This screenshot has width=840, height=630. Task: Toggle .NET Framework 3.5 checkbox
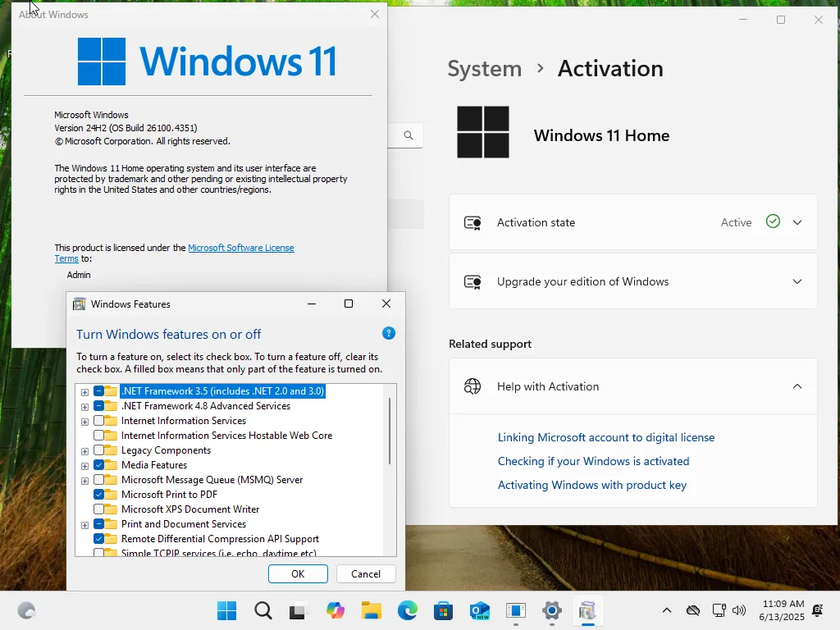98,391
